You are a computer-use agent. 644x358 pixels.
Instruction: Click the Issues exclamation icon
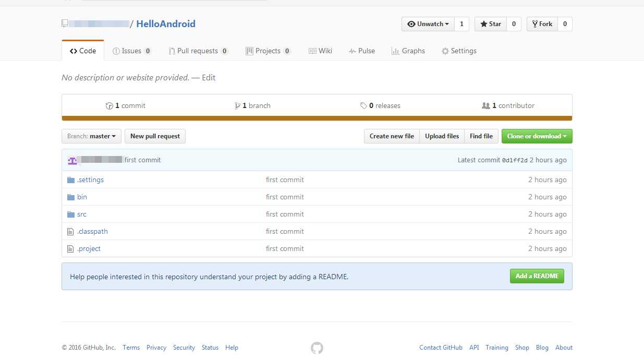[x=116, y=51]
